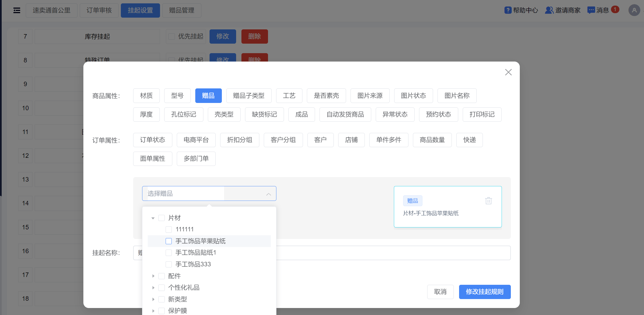Open the messages chat bubble icon
This screenshot has height=315, width=644.
tap(591, 10)
